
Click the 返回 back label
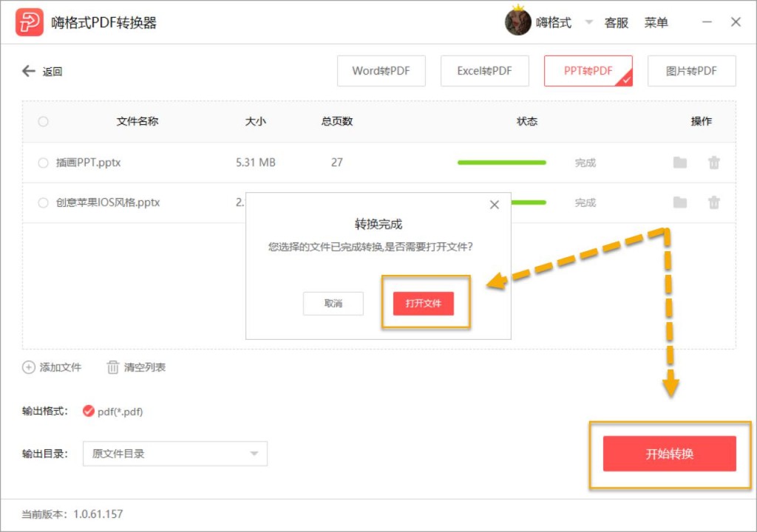(52, 72)
